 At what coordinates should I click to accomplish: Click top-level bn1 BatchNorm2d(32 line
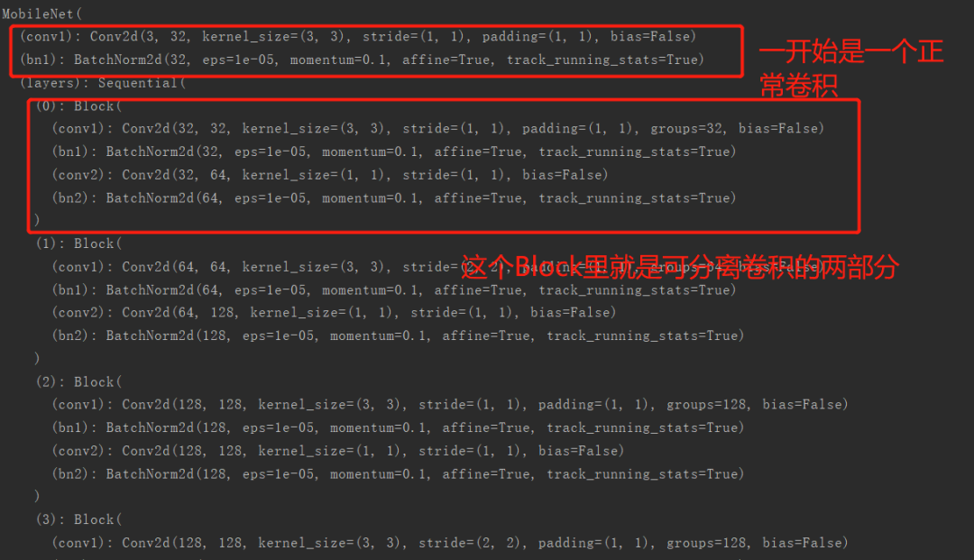pyautogui.click(x=363, y=60)
